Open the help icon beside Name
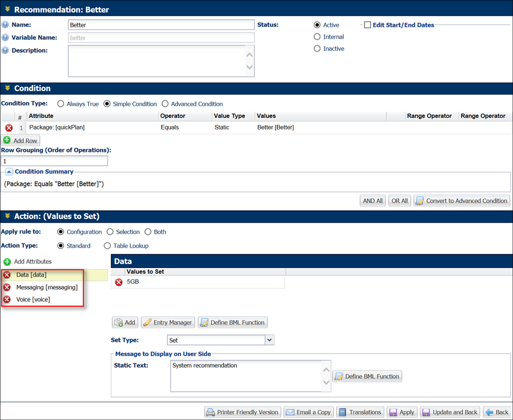The width and height of the screenshot is (513, 420). tap(5, 24)
